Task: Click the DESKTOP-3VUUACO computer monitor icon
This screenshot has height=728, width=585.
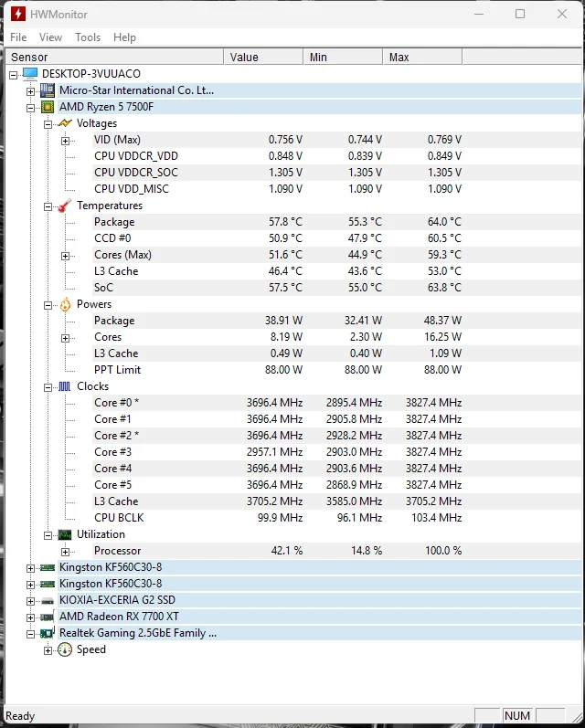Action: (30, 74)
